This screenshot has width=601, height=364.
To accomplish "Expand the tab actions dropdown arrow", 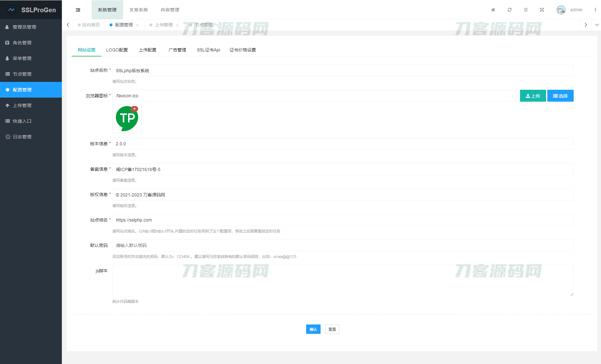I will click(x=597, y=25).
